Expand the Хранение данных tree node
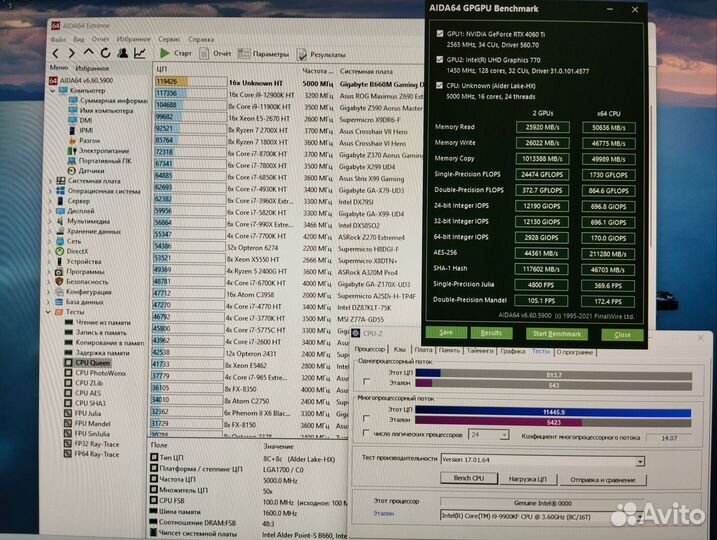Image resolution: width=717 pixels, height=540 pixels. pos(50,231)
